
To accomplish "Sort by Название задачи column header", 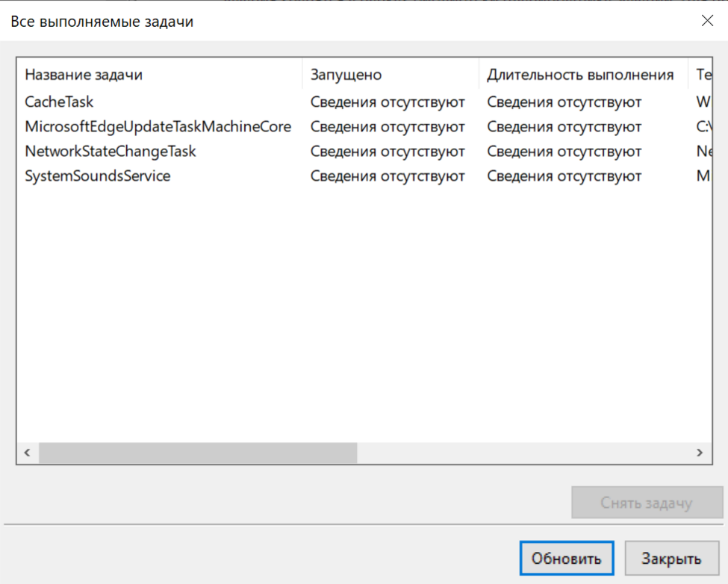I will coord(84,75).
